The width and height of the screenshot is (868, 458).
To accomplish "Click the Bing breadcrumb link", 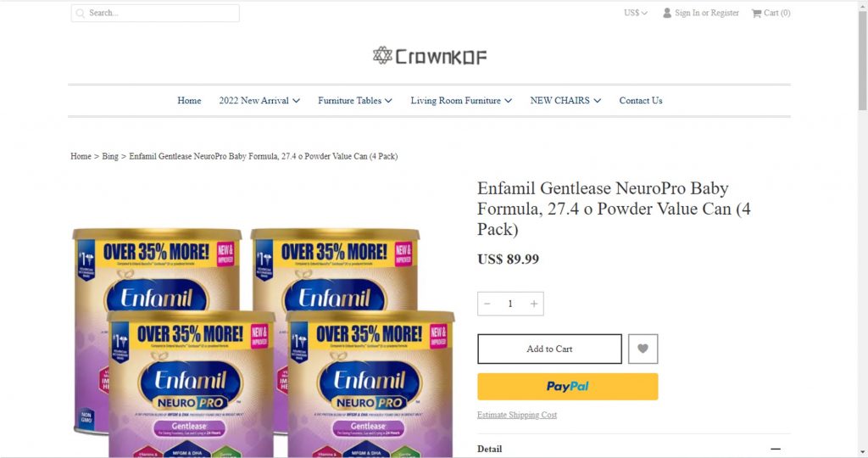I will point(110,156).
